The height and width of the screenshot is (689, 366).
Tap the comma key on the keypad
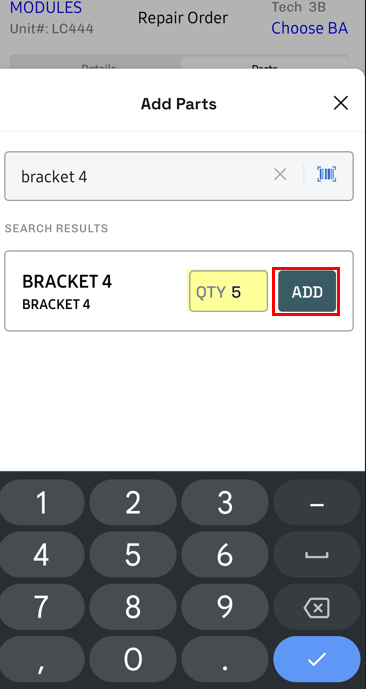tap(41, 660)
